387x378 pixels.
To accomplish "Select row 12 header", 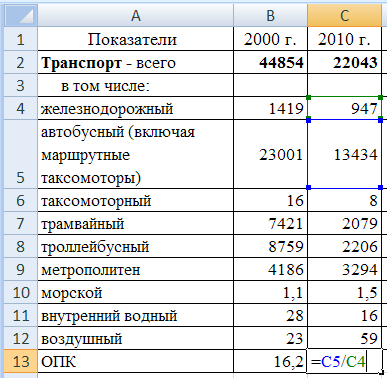I will coord(21,338).
